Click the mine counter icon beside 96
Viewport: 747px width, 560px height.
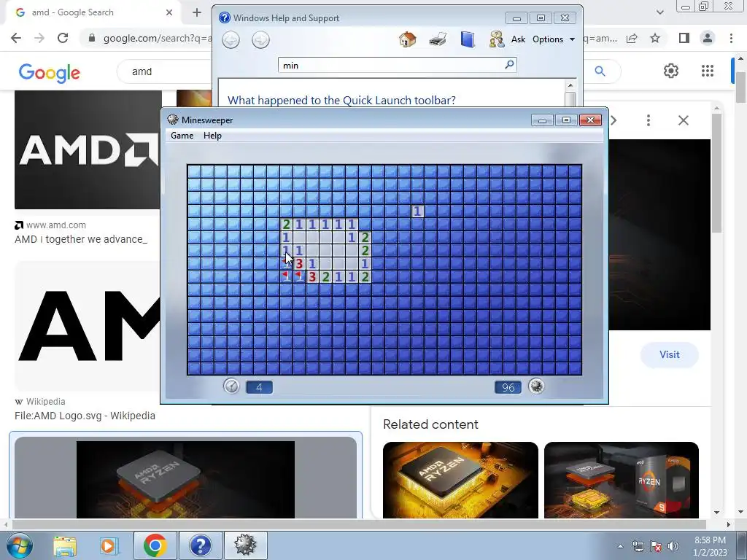536,386
